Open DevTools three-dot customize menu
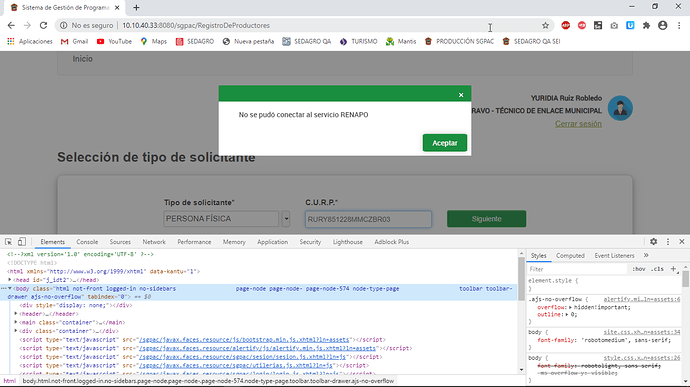 point(668,241)
